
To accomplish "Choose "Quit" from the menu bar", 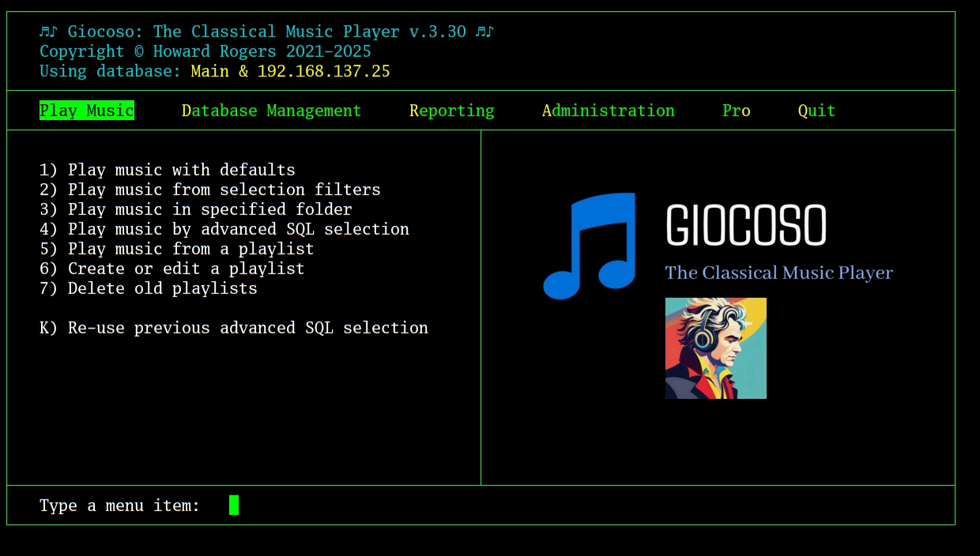I will tap(816, 111).
